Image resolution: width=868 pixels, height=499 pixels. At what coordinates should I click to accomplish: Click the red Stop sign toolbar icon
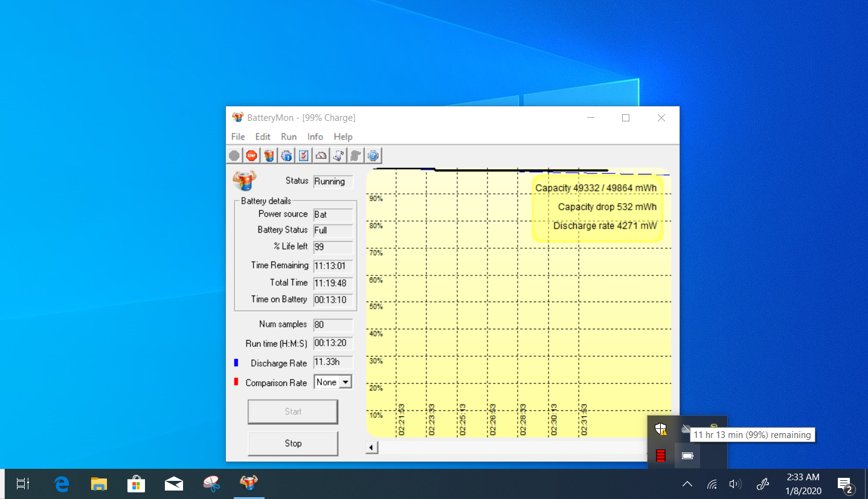(251, 156)
